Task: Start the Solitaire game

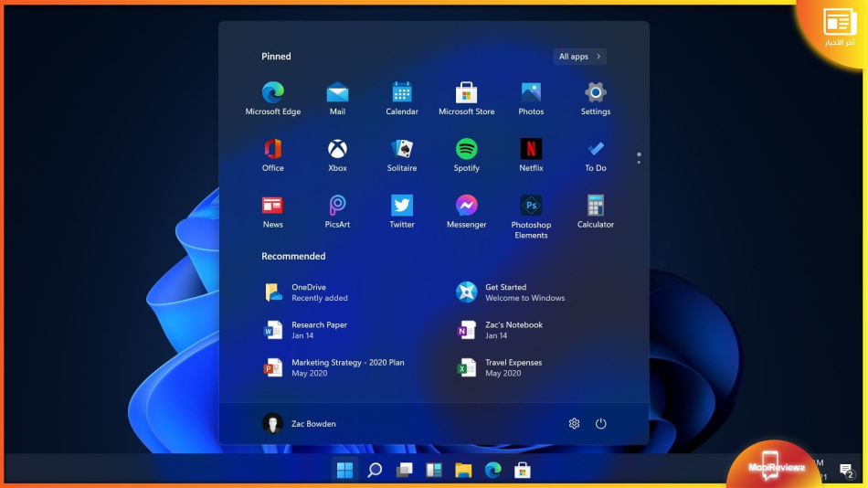Action: [x=402, y=155]
